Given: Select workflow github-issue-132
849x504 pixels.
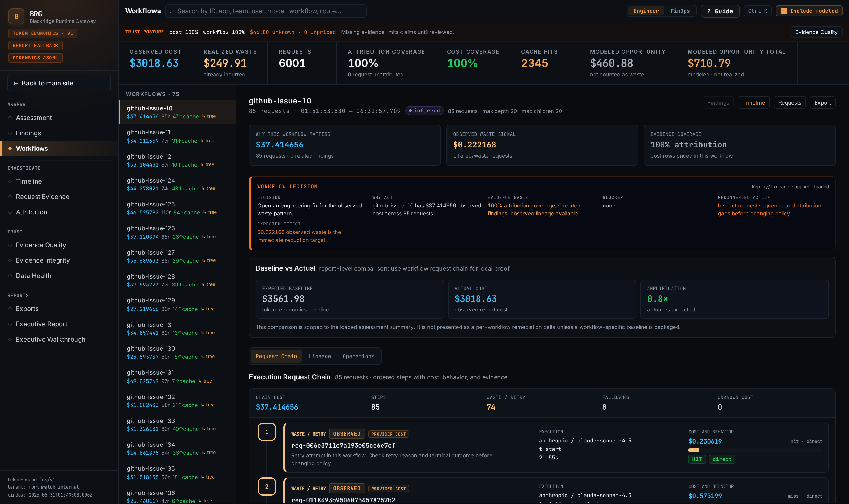Looking at the screenshot, I should click(177, 401).
